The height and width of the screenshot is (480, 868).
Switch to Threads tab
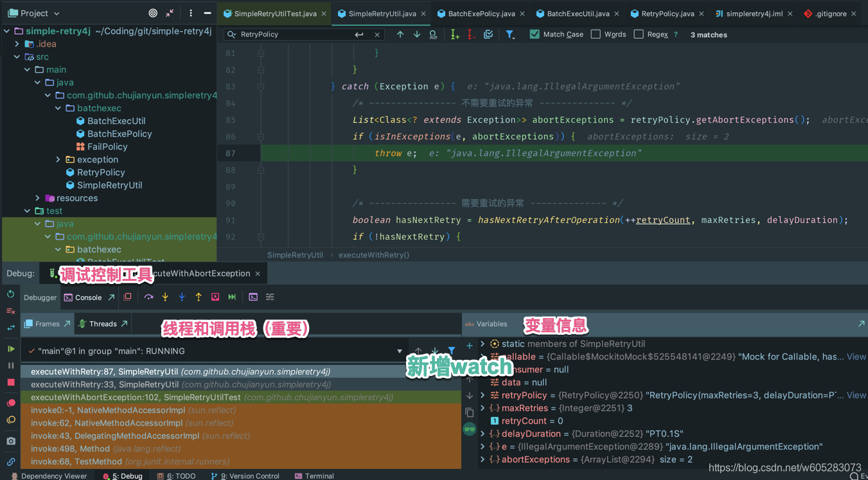(103, 324)
